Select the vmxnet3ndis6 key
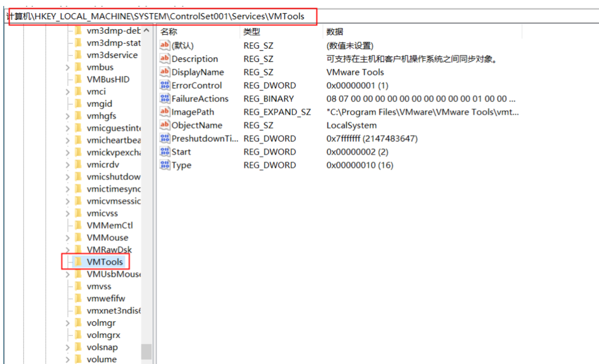Screen dimensions: 599x364 point(113,310)
